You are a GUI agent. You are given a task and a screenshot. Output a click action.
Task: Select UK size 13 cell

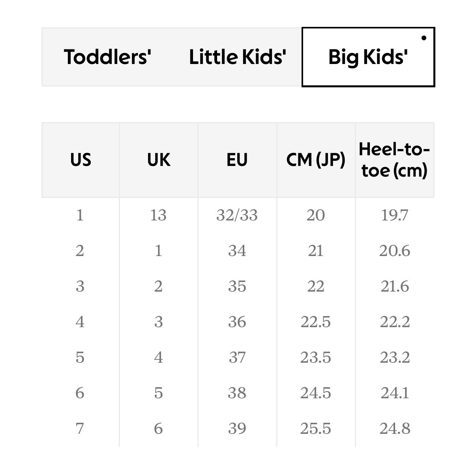coord(158,215)
